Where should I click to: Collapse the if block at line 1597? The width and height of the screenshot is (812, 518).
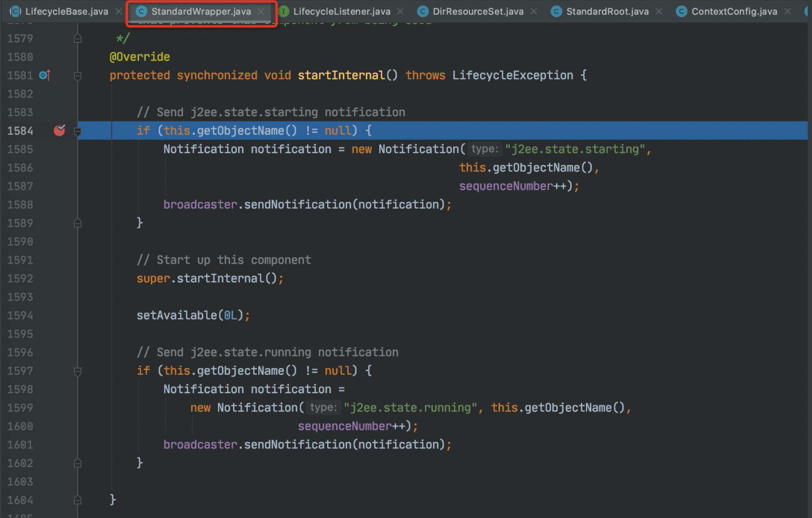pyautogui.click(x=78, y=371)
